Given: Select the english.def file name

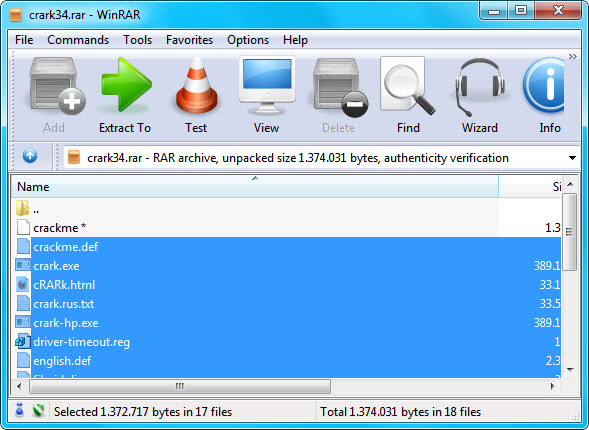Looking at the screenshot, I should (x=62, y=361).
